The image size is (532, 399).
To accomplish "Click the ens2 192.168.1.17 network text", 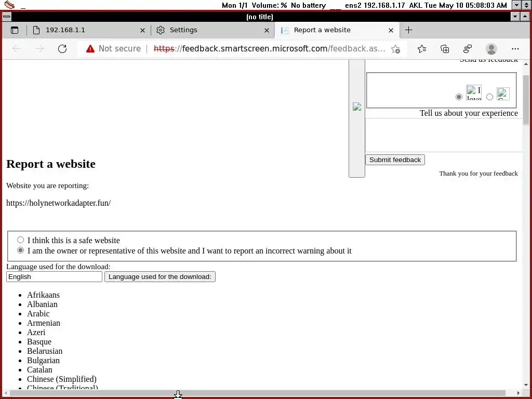I will tap(375, 5).
